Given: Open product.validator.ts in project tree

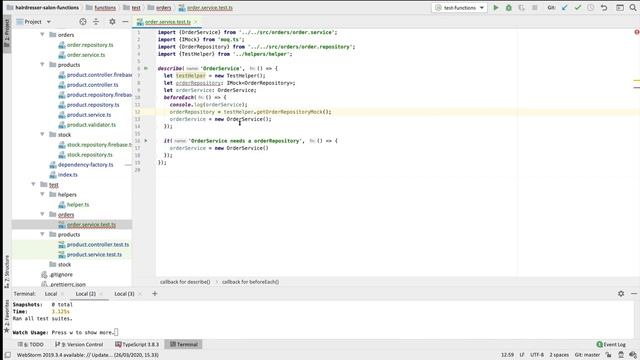Looking at the screenshot, I should tap(91, 125).
